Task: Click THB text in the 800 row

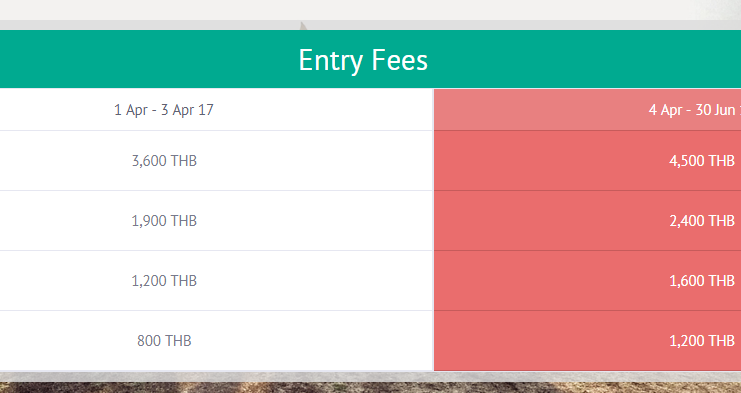Action: click(178, 341)
